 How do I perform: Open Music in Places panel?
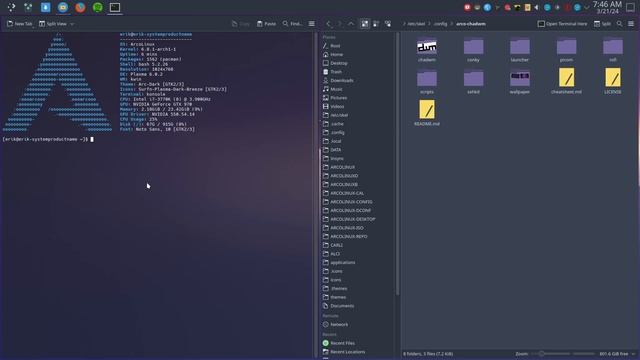(358, 89)
